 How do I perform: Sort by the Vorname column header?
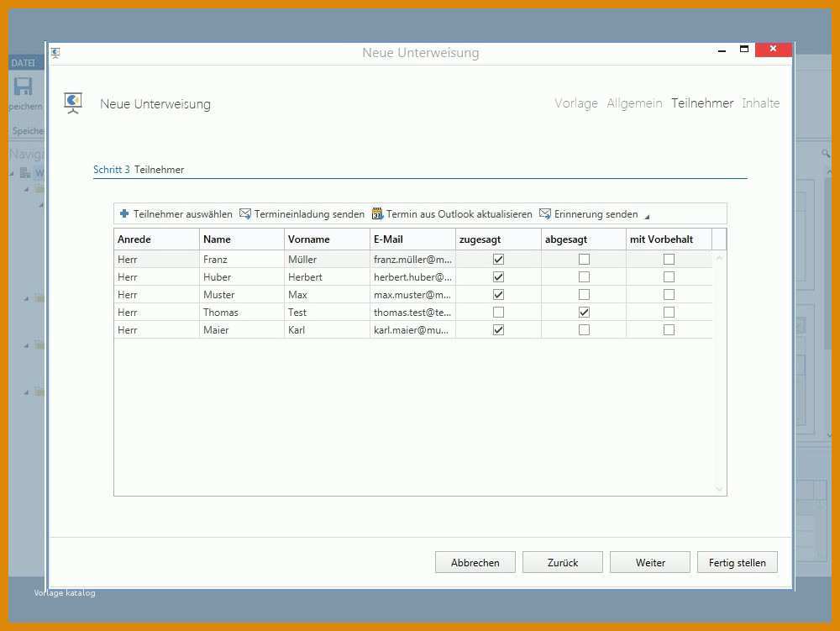(x=327, y=239)
